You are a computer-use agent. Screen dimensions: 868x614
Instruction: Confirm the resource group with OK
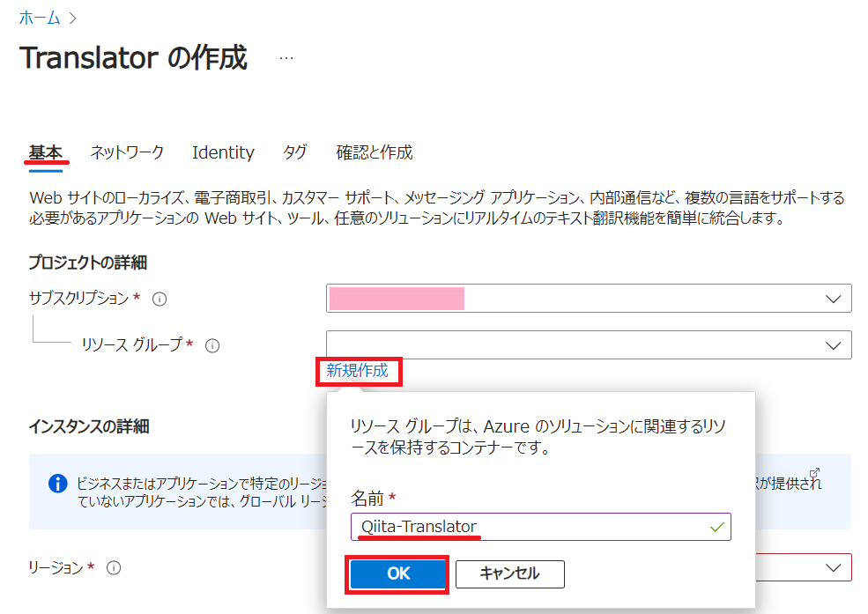398,573
